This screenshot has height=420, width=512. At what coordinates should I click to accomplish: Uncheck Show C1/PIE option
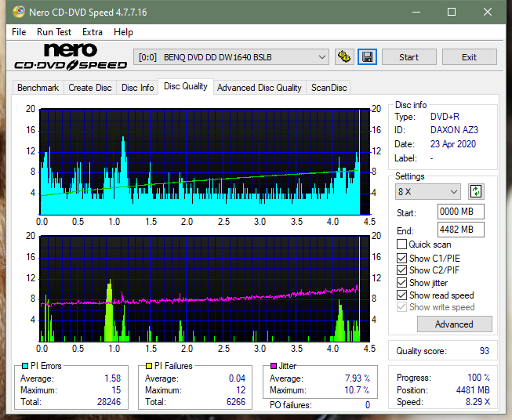point(401,258)
